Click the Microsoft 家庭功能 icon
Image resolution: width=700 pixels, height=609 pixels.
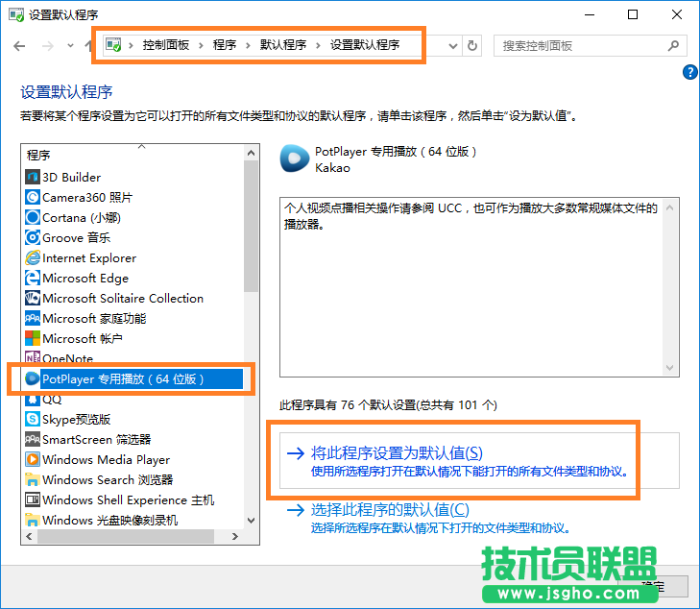click(32, 318)
